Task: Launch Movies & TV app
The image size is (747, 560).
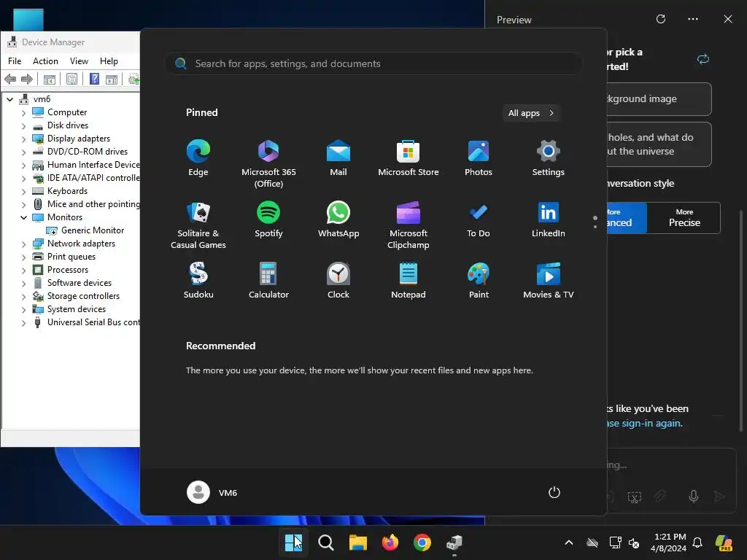Action: point(549,281)
